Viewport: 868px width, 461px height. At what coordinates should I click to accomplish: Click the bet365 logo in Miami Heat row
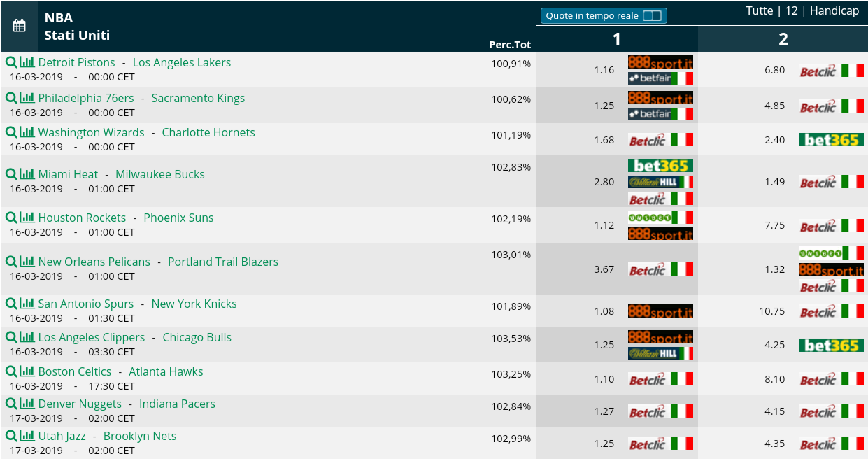tap(660, 166)
